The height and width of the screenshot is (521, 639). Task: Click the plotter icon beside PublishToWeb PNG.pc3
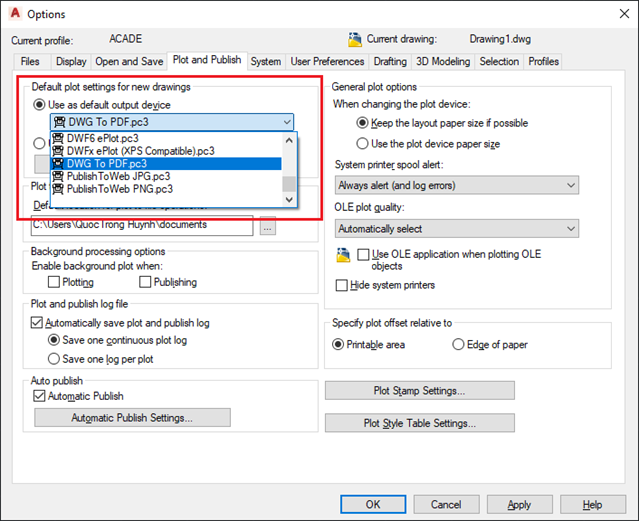click(59, 188)
